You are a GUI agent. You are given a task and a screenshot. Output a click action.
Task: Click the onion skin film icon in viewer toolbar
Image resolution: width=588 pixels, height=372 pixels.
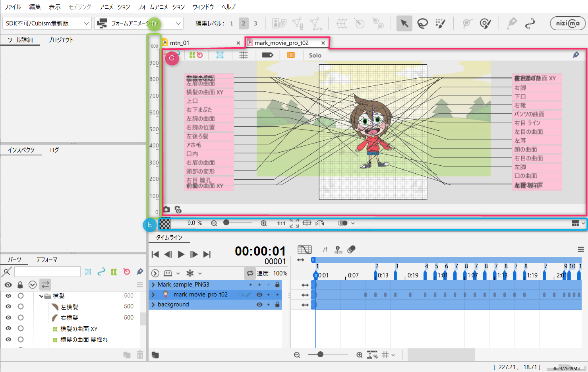291,55
